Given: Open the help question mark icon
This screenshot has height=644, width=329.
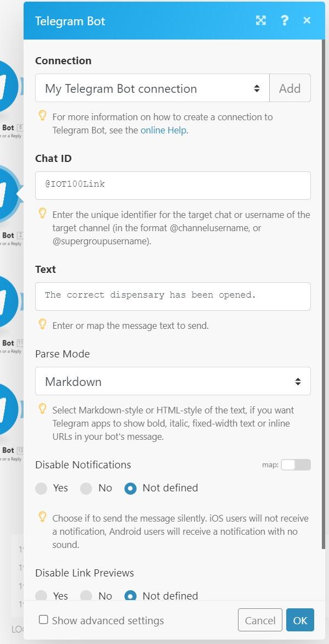Looking at the screenshot, I should [x=284, y=20].
